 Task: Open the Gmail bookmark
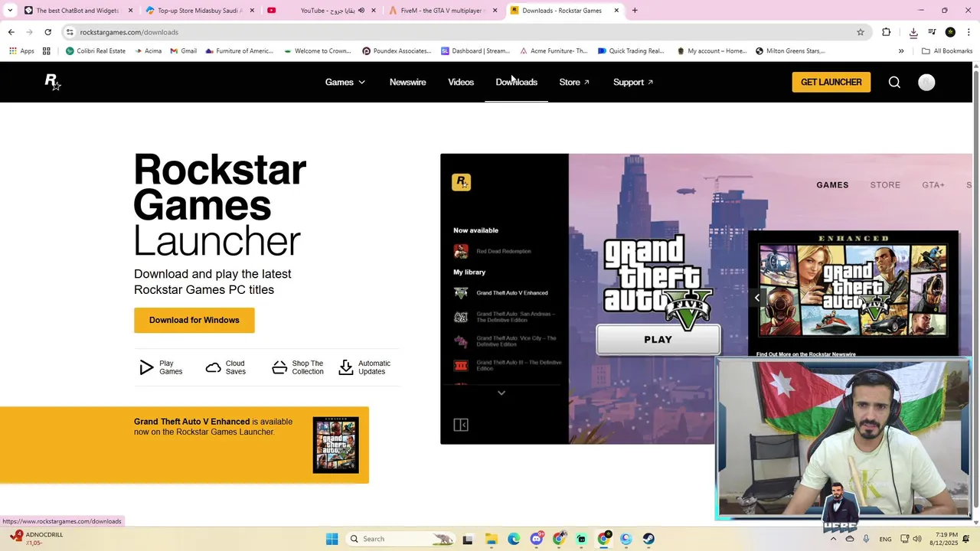pyautogui.click(x=184, y=51)
